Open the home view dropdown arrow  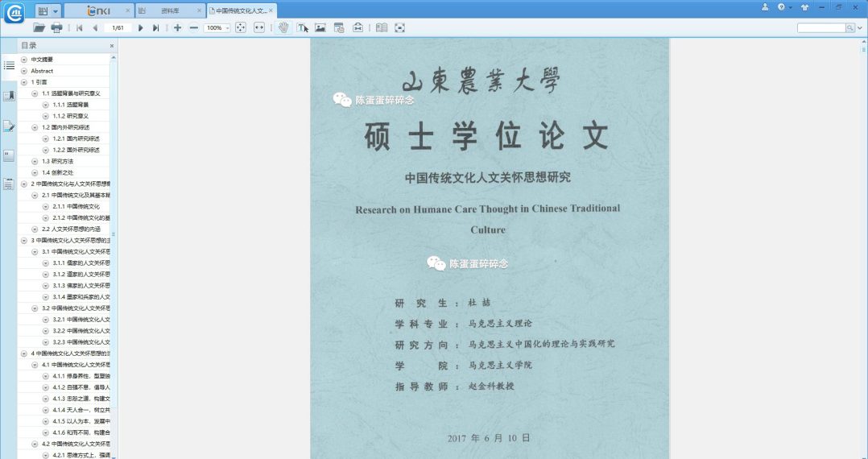56,11
